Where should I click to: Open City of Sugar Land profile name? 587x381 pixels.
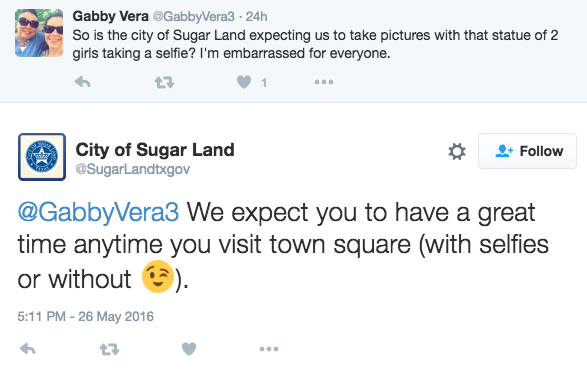(155, 150)
